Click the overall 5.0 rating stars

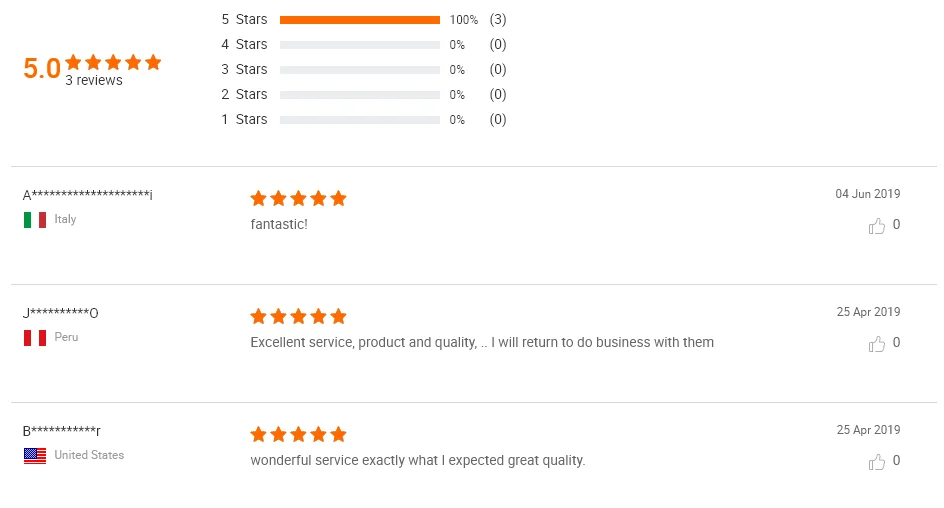coord(113,62)
